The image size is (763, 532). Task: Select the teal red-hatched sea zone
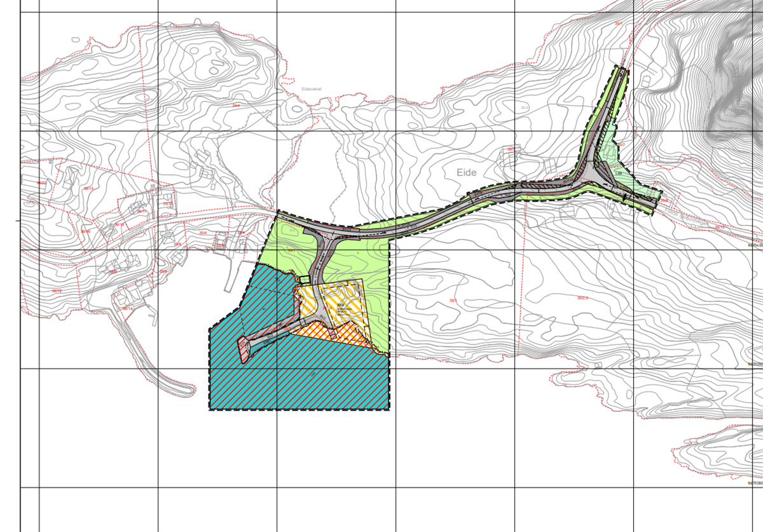pyautogui.click(x=299, y=378)
